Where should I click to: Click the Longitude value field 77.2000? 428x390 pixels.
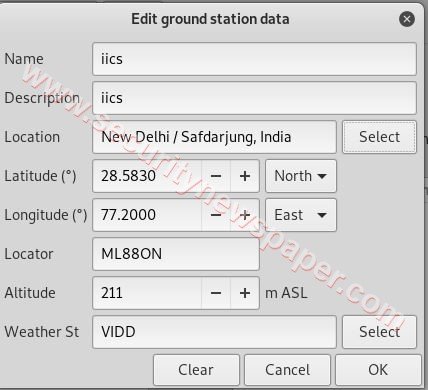147,215
